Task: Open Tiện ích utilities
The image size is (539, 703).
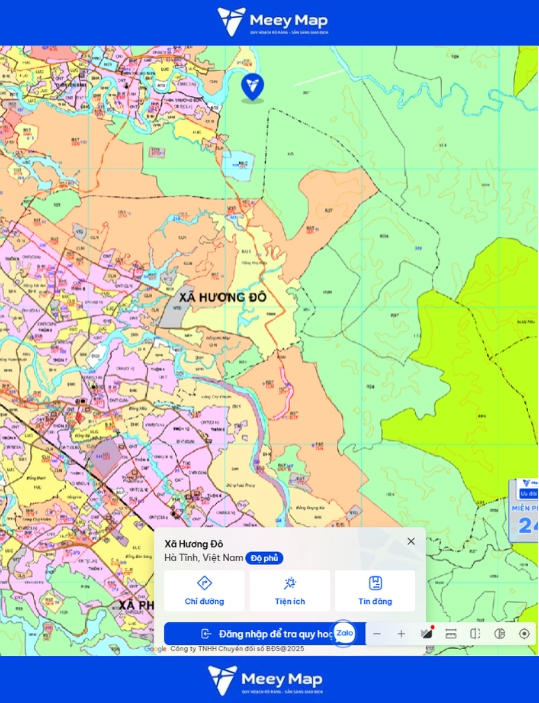Action: pos(290,591)
